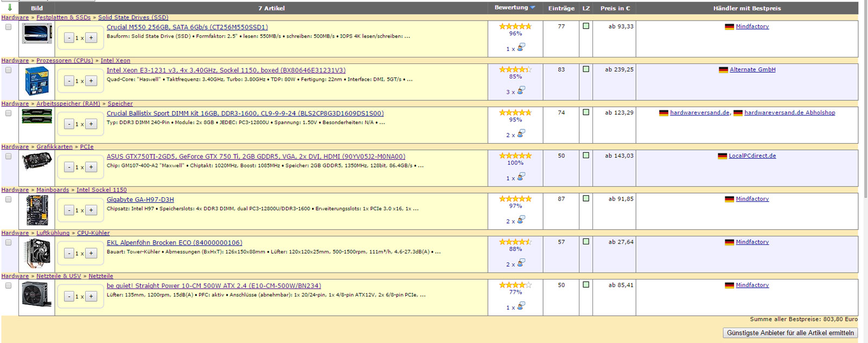Viewport: 868px width, 343px height.
Task: Click star rating of be quiet! Straight Power
Action: click(515, 284)
